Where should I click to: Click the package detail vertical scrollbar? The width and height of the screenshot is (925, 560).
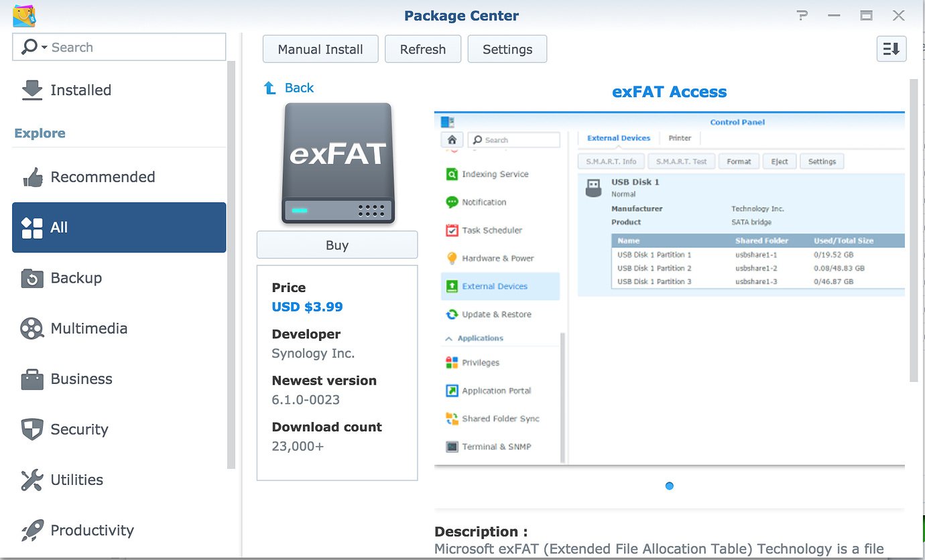click(x=913, y=230)
